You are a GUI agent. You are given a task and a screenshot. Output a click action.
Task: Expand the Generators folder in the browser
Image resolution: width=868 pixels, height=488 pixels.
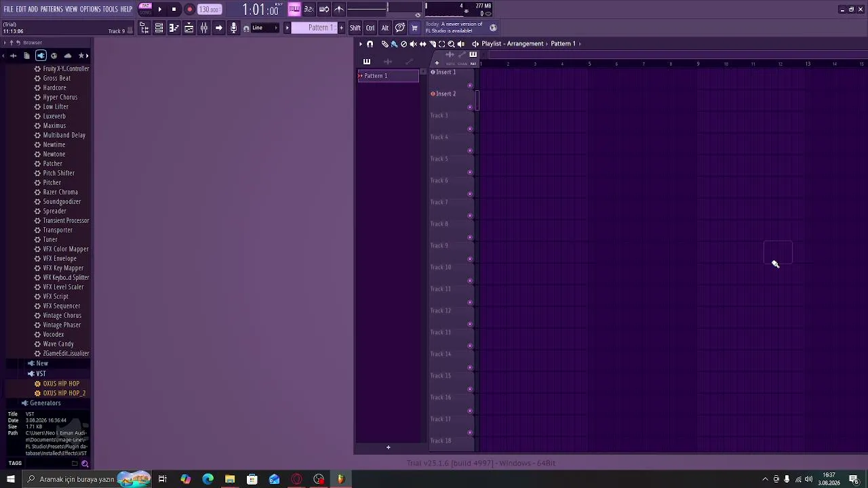tap(45, 403)
